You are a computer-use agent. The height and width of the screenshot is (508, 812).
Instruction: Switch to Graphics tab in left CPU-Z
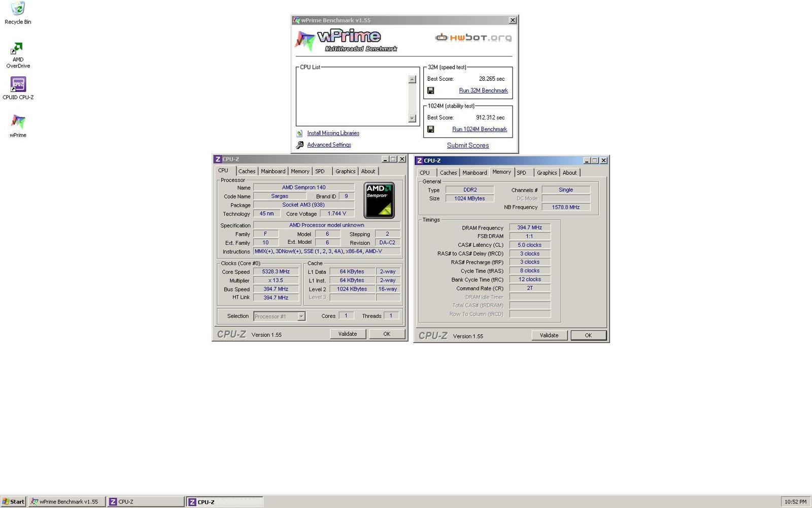(345, 171)
